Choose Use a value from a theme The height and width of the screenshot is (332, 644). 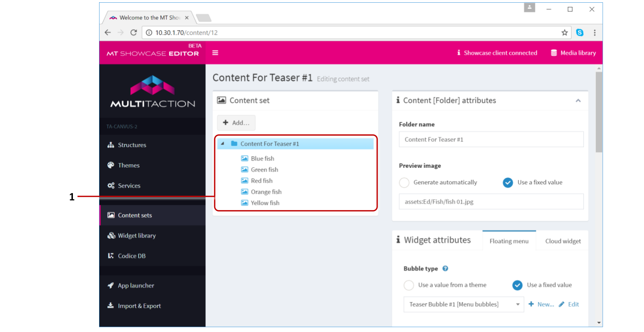pos(409,285)
